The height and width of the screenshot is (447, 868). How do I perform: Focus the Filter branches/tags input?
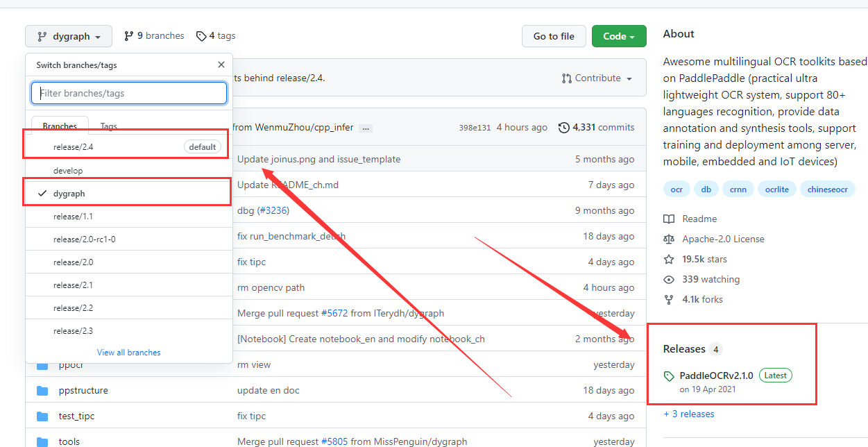coord(129,93)
